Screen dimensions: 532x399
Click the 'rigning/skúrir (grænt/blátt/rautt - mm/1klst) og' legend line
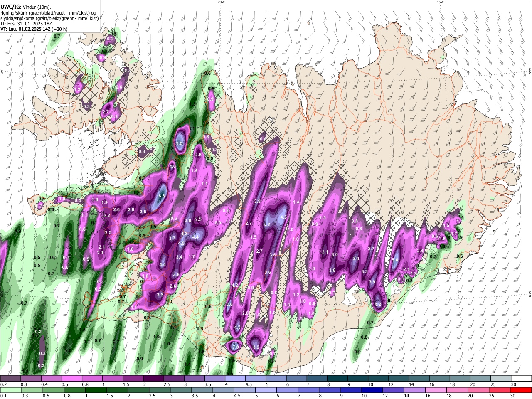click(x=48, y=13)
